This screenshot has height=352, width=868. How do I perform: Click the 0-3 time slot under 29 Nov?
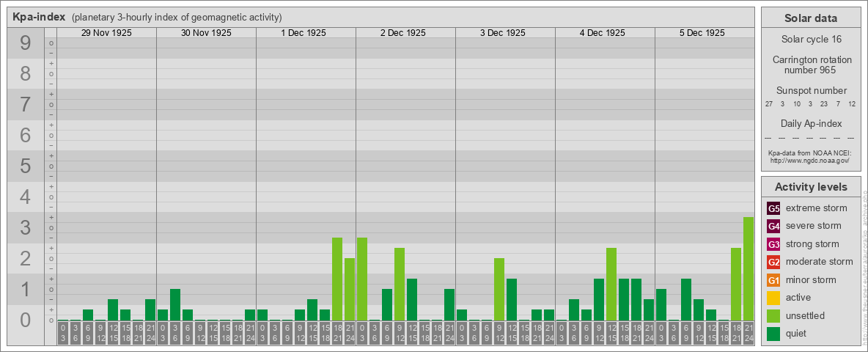63,334
